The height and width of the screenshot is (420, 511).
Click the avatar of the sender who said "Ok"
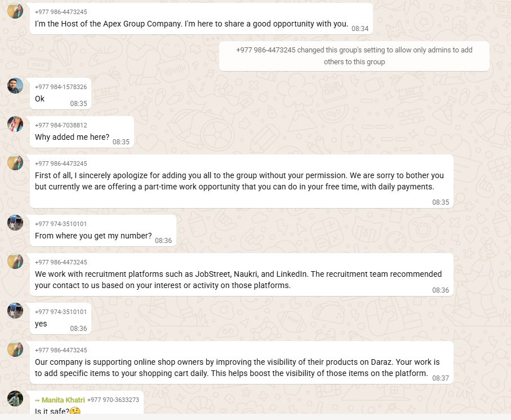pos(15,86)
